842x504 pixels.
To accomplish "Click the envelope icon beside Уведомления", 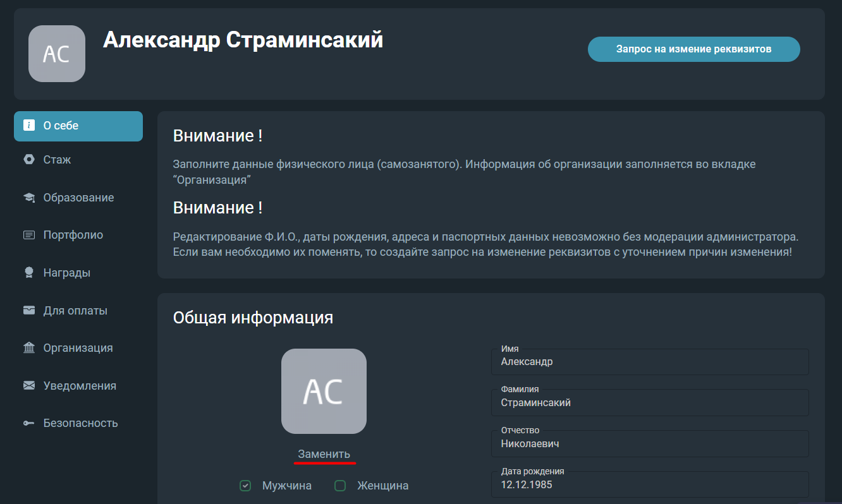I will 28,385.
